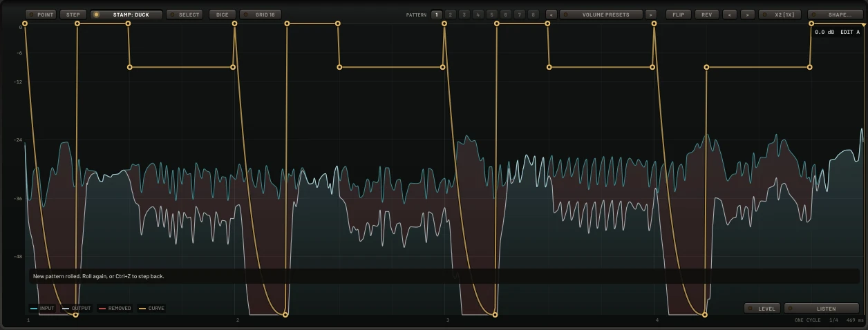
Task: Click the ONE CYCLE status label
Action: (x=808, y=320)
